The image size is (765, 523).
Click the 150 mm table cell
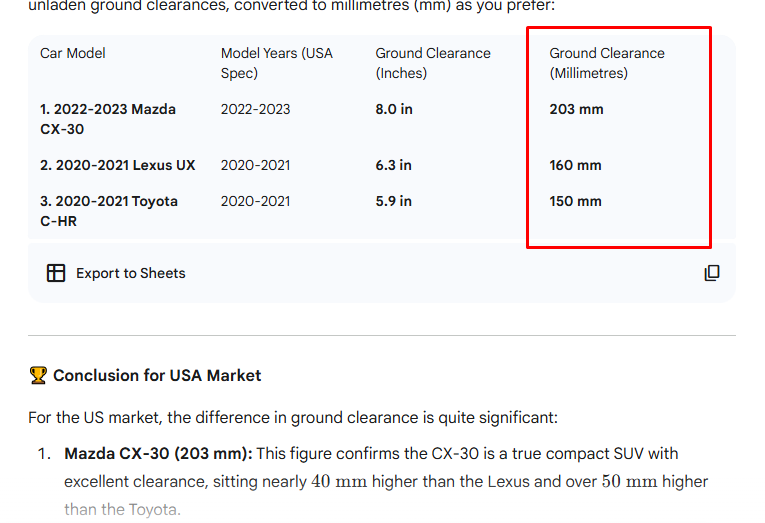(575, 201)
